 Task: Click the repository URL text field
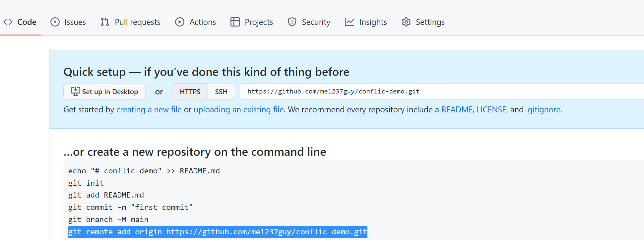442,91
